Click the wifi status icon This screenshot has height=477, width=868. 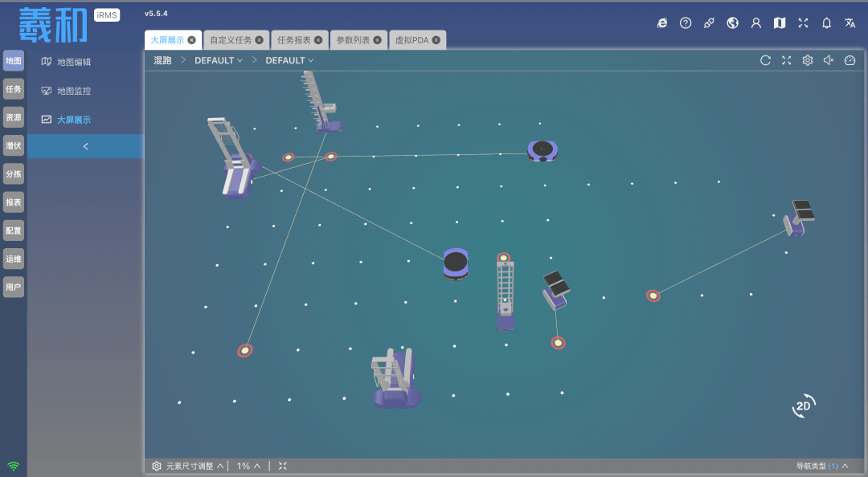coord(14,466)
